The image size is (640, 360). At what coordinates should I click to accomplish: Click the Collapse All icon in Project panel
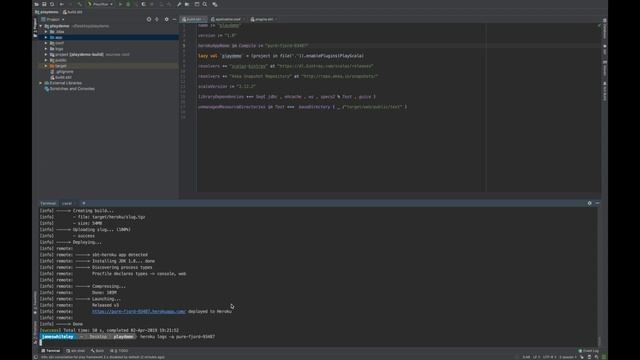pos(157,19)
